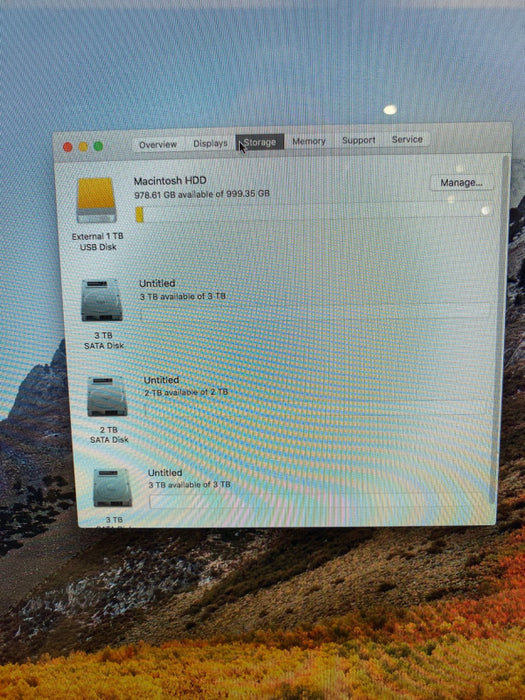Click the last 3 TB disk icon at the bottom
525x700 pixels.
(x=112, y=488)
